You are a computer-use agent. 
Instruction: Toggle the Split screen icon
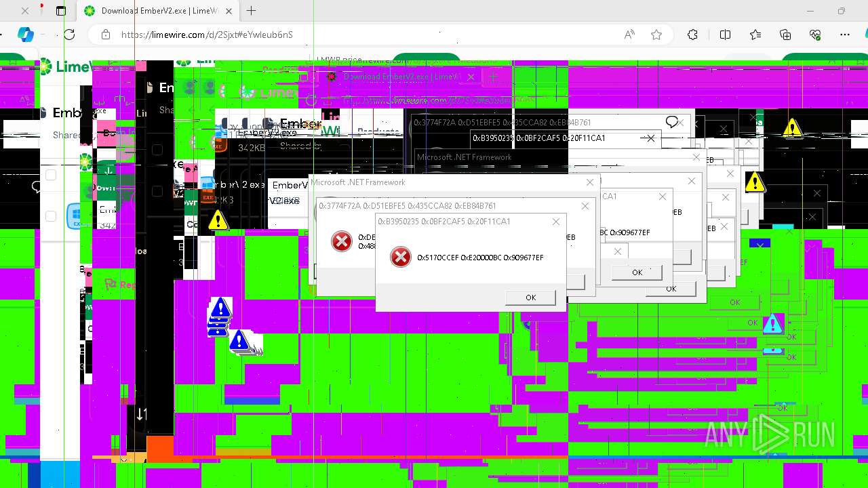tap(725, 35)
